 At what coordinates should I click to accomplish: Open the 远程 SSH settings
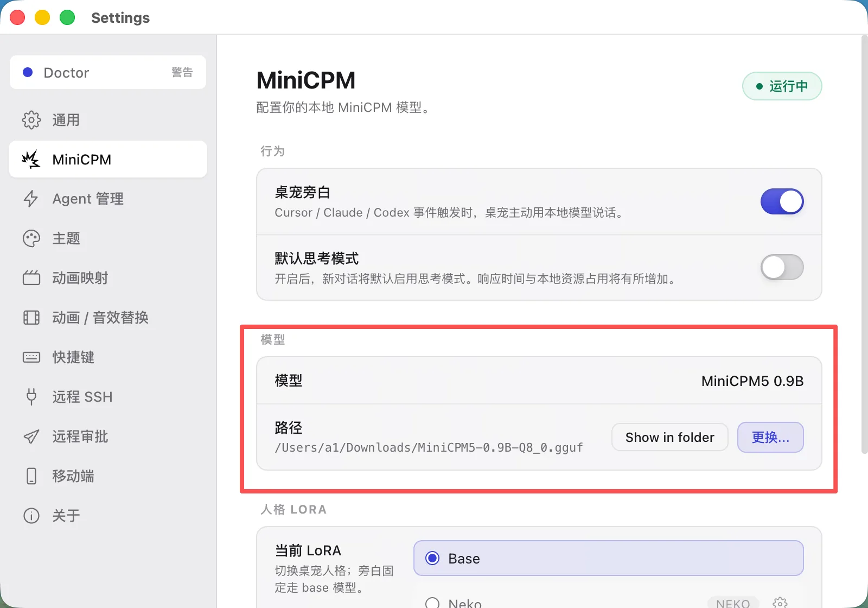pyautogui.click(x=108, y=397)
